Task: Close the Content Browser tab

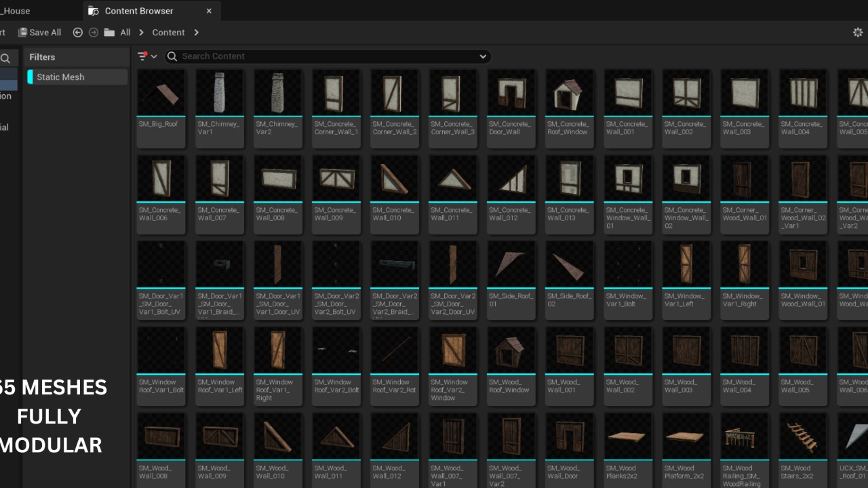Action: tap(209, 11)
